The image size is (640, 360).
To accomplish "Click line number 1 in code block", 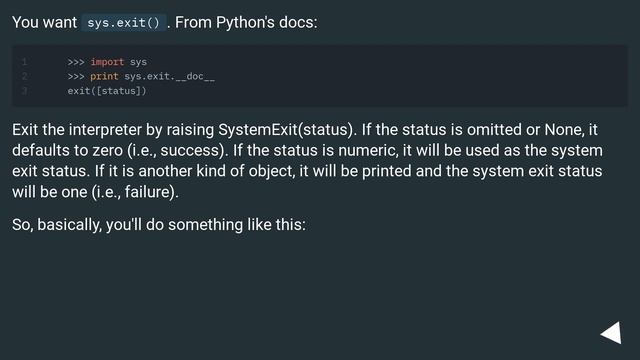I will tap(24, 62).
